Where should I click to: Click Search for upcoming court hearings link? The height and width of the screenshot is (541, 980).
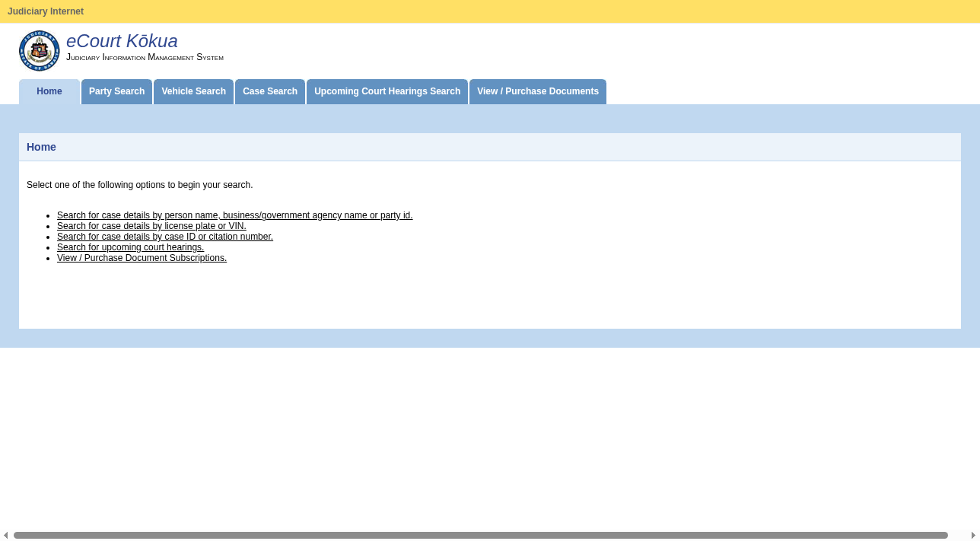point(131,247)
